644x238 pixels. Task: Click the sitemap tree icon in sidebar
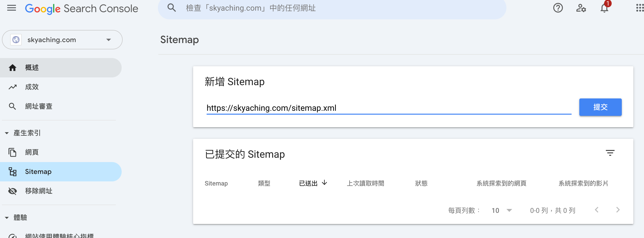point(13,172)
